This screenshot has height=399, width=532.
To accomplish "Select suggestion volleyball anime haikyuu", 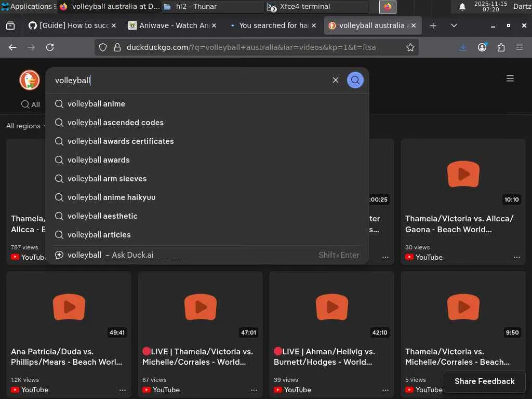I will tap(207, 197).
